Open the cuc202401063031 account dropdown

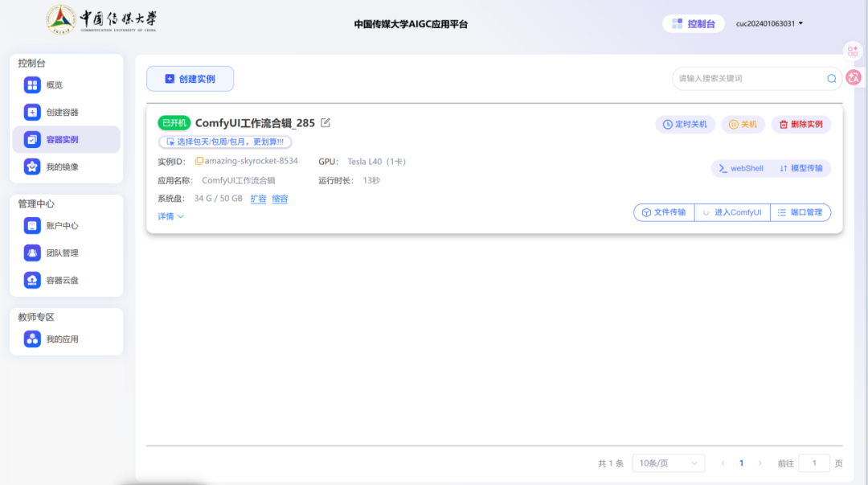(769, 23)
